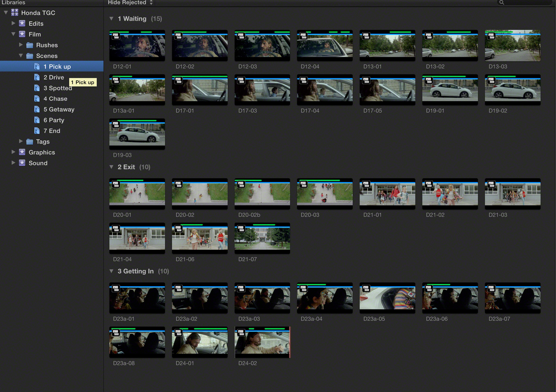Click the clip badge icon on D19-01
Viewport: 556px width, 392px height.
pos(429,80)
